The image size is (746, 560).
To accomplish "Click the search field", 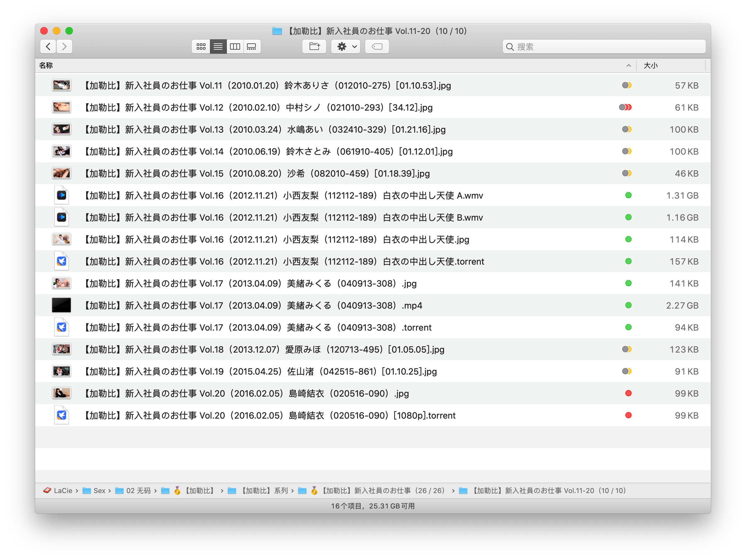I will tap(604, 47).
